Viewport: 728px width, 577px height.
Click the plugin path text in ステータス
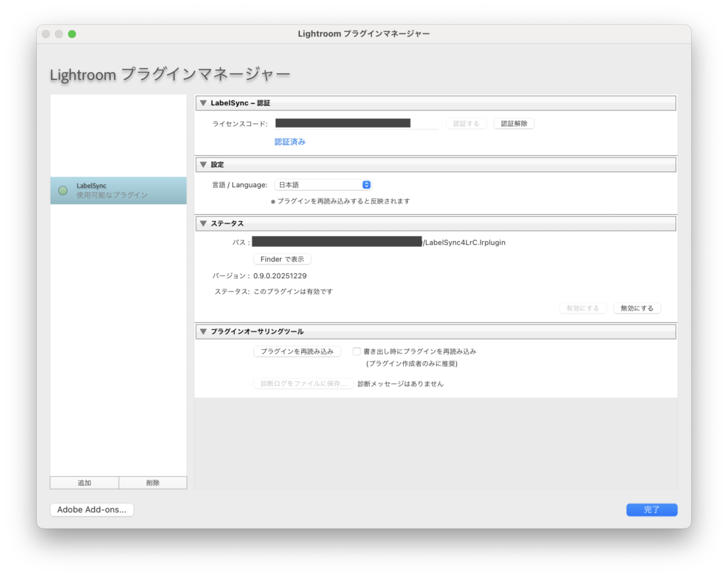pos(464,243)
